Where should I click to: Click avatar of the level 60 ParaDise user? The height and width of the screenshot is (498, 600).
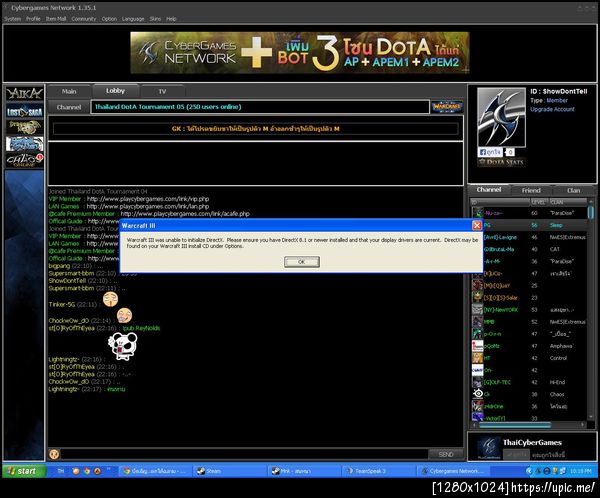(477, 213)
